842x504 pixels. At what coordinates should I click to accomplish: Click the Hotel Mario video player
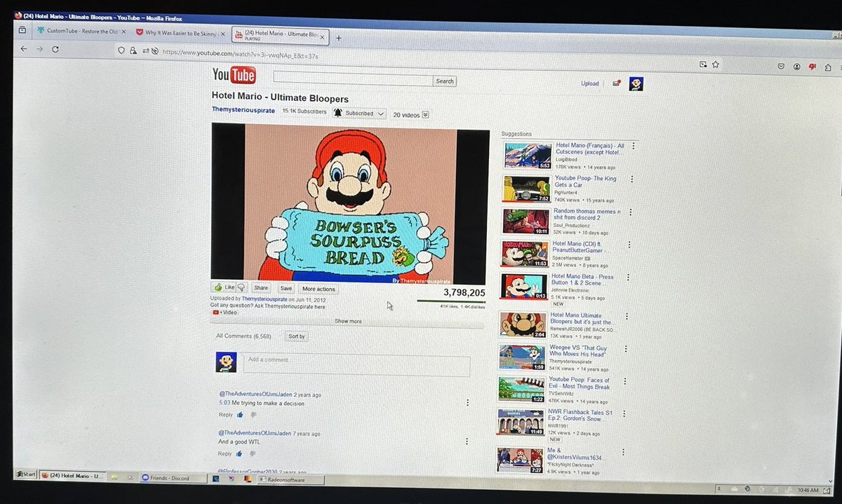[350, 203]
